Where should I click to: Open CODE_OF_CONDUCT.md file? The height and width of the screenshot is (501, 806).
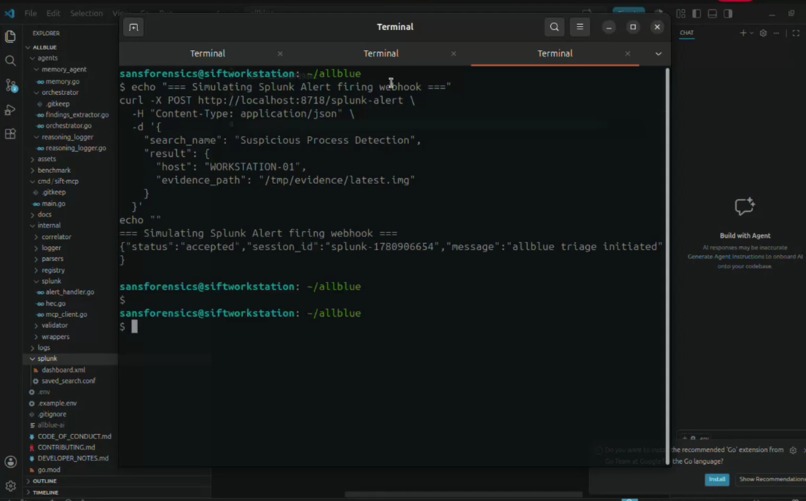(74, 436)
